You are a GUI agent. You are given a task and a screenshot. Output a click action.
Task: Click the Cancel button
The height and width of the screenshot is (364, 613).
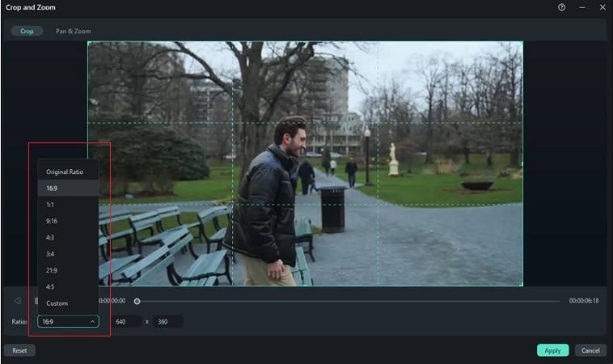(x=590, y=350)
